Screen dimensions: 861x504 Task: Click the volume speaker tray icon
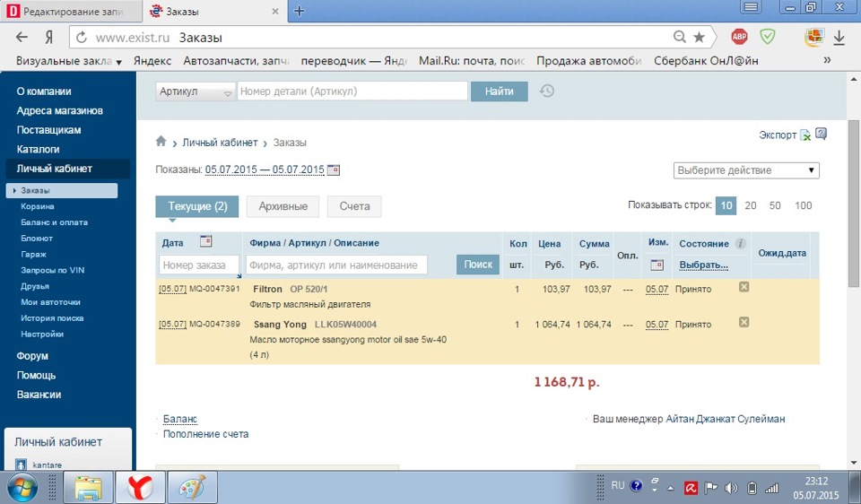(x=731, y=488)
